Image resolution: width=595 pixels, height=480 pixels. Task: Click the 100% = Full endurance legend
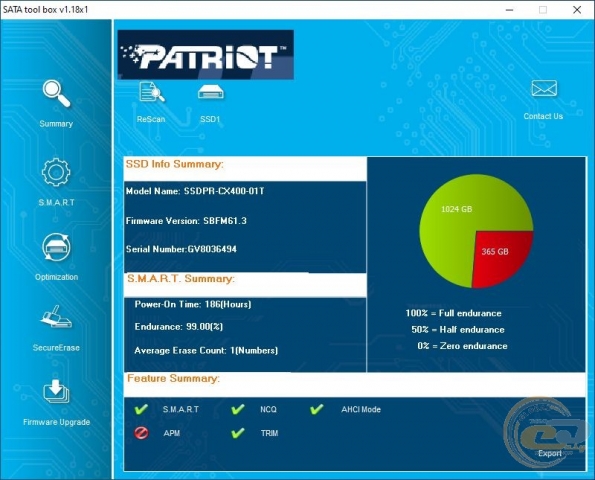[453, 313]
